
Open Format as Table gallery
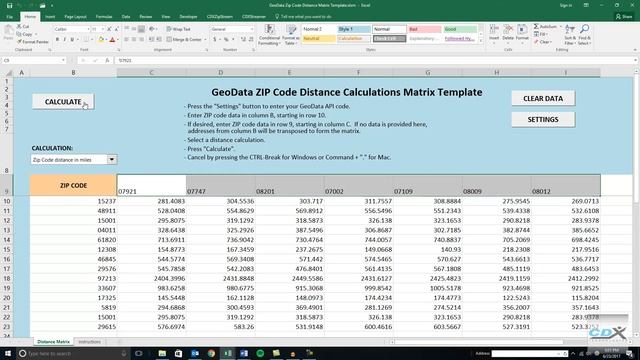pos(291,34)
